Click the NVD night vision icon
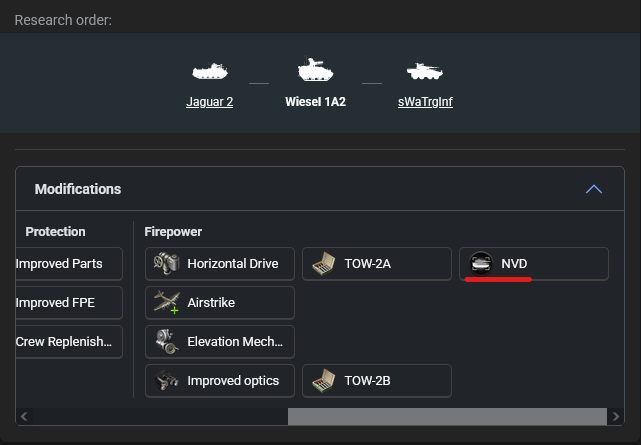 [480, 264]
